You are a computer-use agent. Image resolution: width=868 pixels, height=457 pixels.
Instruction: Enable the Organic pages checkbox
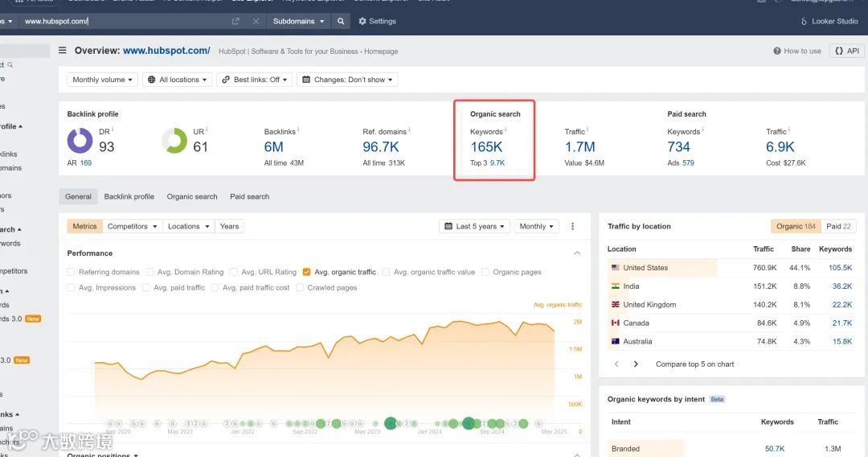(x=485, y=272)
